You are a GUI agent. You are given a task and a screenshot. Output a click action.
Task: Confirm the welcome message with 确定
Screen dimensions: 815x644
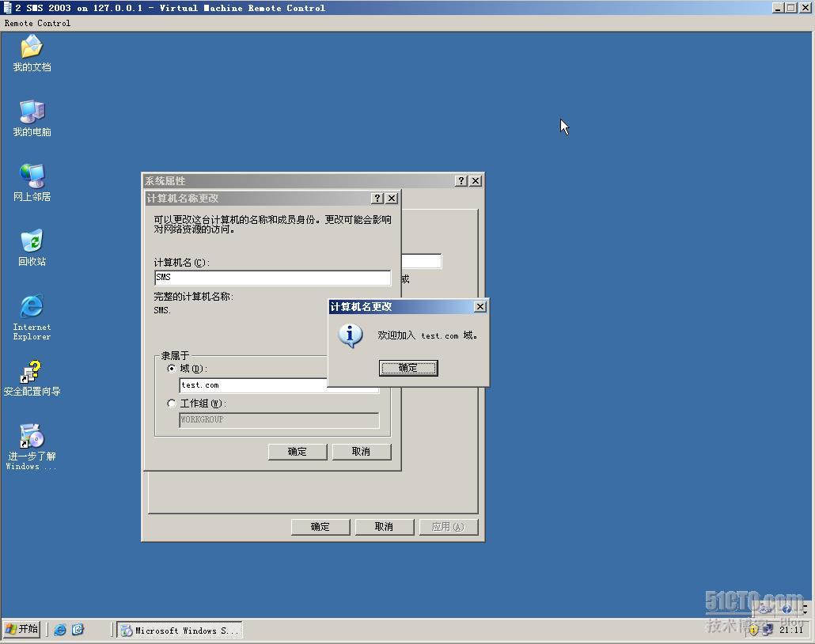coord(408,368)
